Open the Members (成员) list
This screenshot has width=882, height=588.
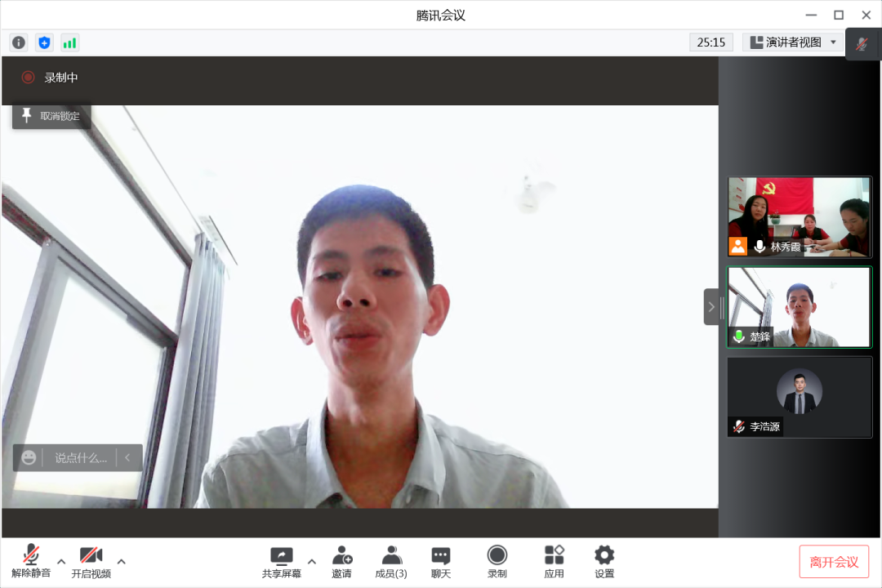391,562
